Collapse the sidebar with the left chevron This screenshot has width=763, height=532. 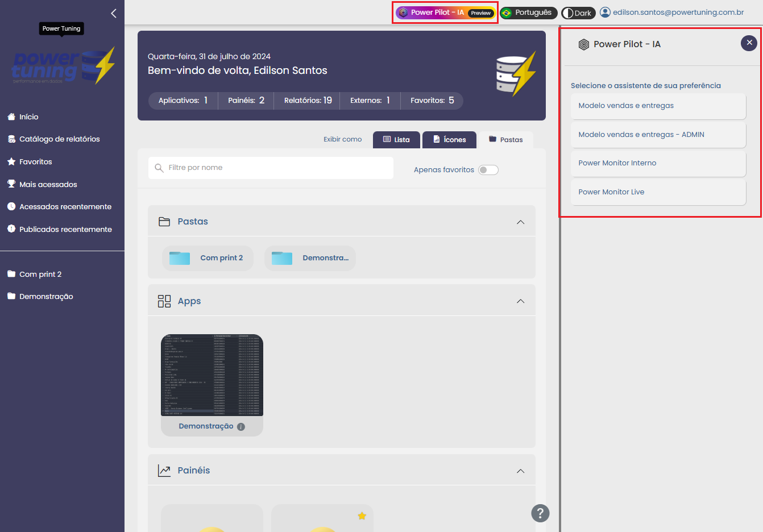[x=114, y=13]
